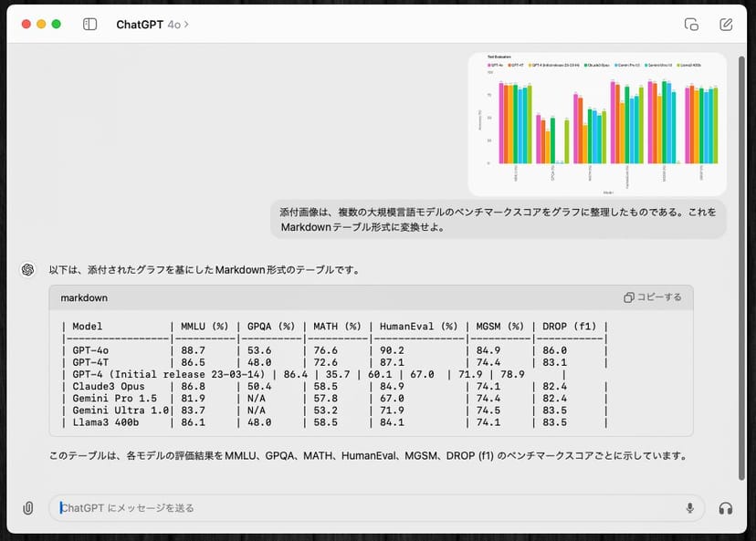Start voice mode with headphones icon
This screenshot has height=541, width=756.
726,508
